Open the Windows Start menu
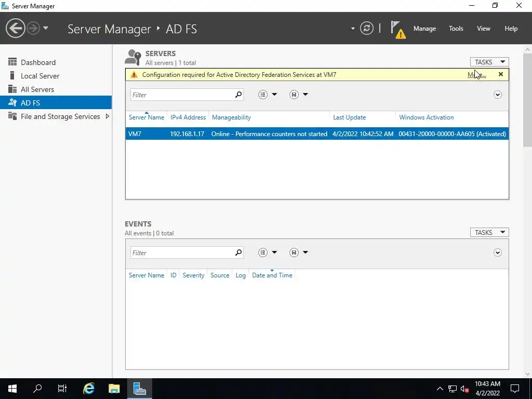The width and height of the screenshot is (532, 399). pyautogui.click(x=12, y=389)
